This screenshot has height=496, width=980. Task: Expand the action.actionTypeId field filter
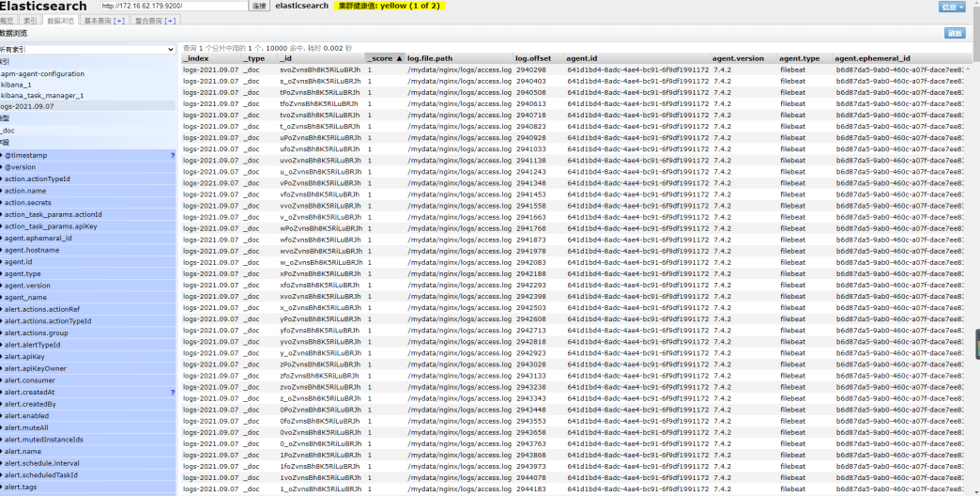(87, 178)
